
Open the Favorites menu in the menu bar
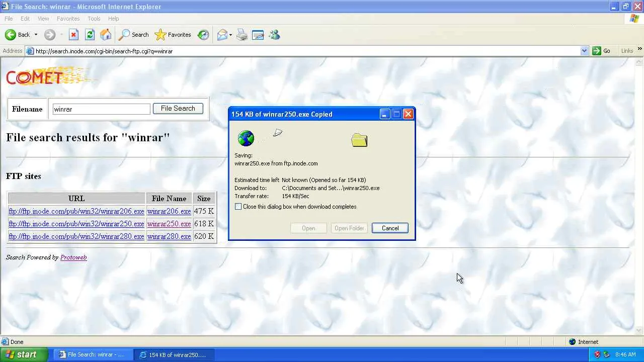tap(68, 19)
